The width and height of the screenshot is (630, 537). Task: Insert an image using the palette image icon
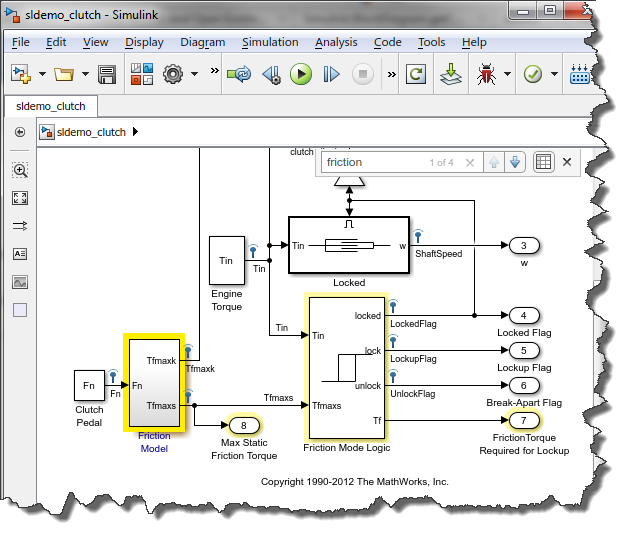(20, 282)
